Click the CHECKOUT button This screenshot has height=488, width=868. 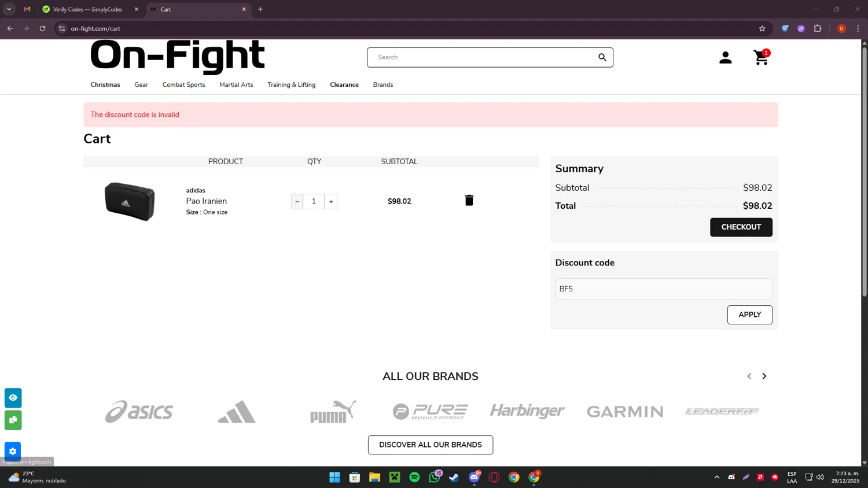741,227
